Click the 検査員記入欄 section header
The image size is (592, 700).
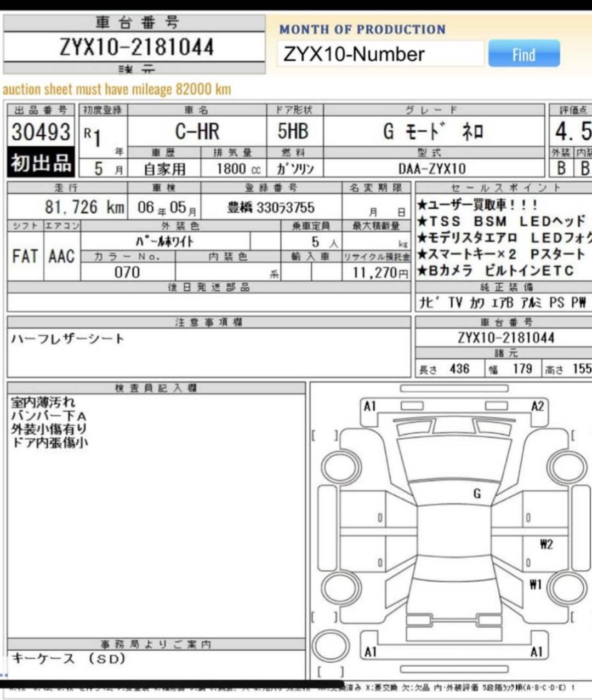[x=156, y=388]
